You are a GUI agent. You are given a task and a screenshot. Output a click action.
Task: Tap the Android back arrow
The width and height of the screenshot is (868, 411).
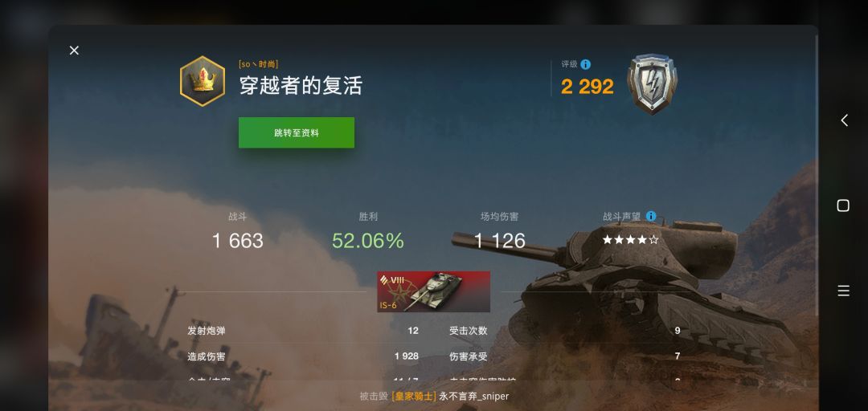click(844, 120)
